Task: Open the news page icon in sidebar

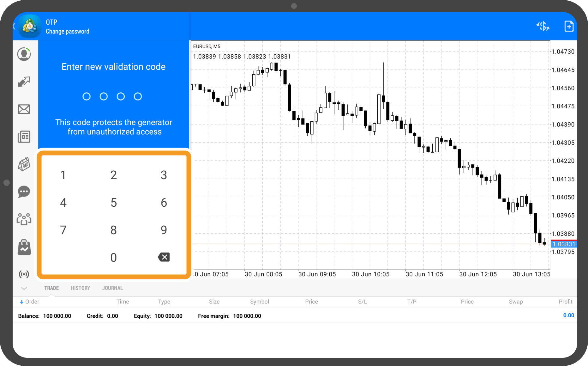Action: tap(24, 137)
